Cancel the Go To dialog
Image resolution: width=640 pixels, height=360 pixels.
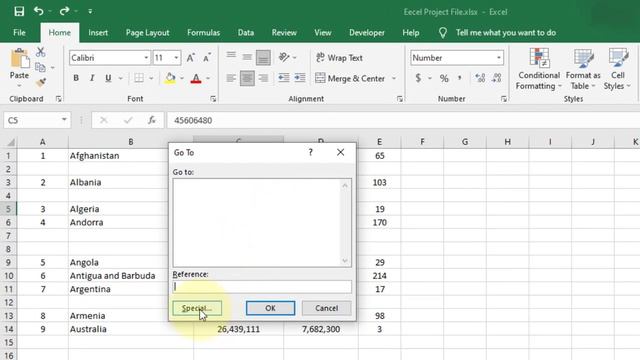pyautogui.click(x=327, y=308)
